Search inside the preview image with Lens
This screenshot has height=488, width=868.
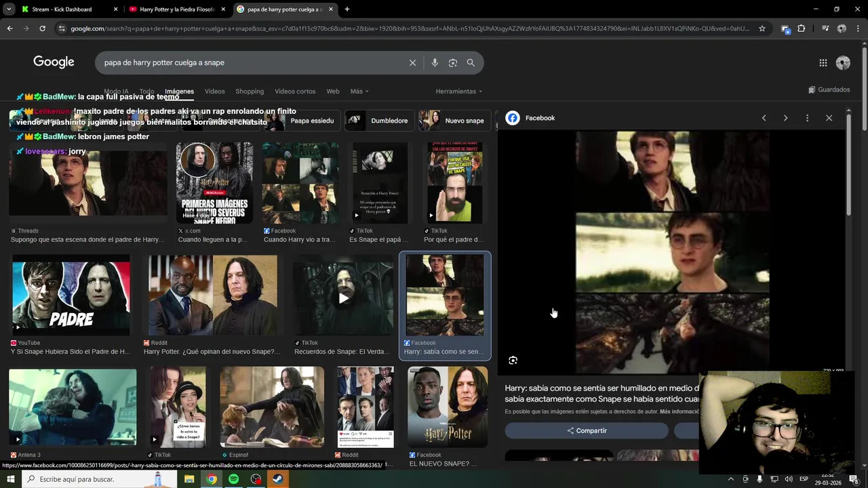coord(513,360)
